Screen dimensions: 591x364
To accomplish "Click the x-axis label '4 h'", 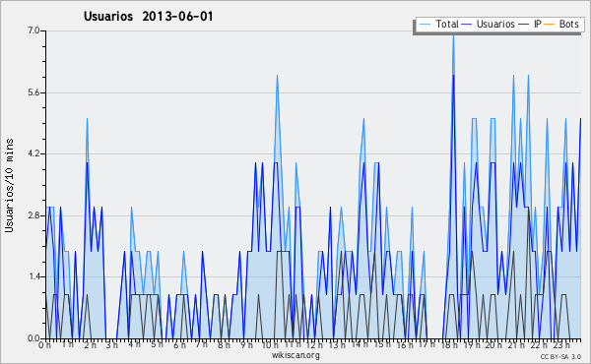I will tap(135, 344).
